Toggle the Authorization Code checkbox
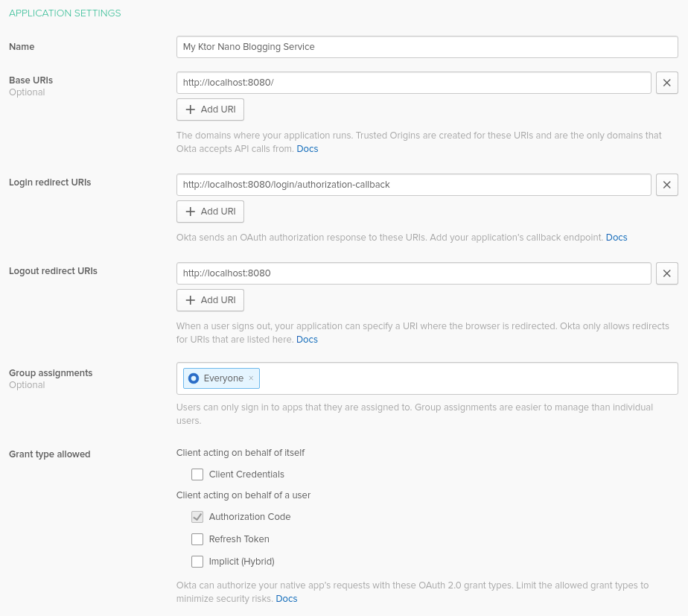 coord(197,517)
